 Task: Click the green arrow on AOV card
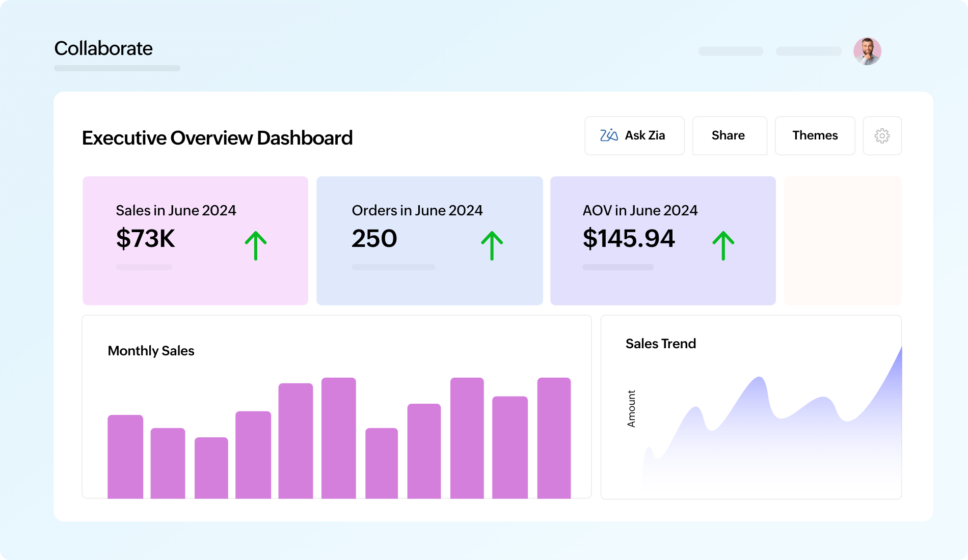click(723, 245)
